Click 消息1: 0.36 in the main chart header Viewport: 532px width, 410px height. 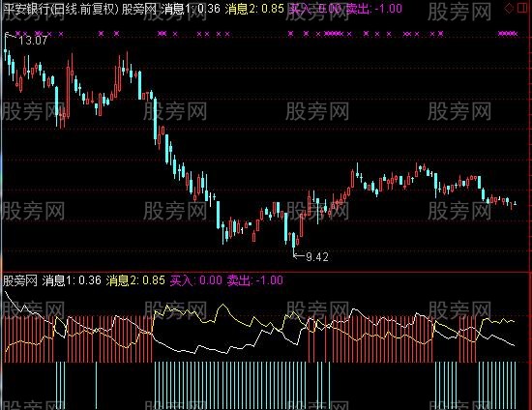click(x=191, y=9)
